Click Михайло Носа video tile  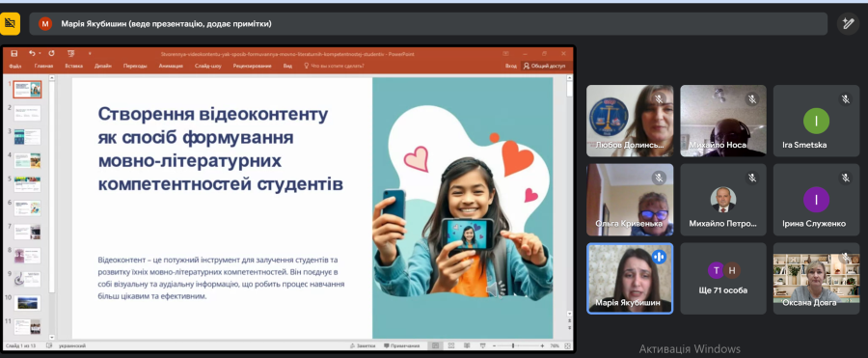pyautogui.click(x=723, y=121)
